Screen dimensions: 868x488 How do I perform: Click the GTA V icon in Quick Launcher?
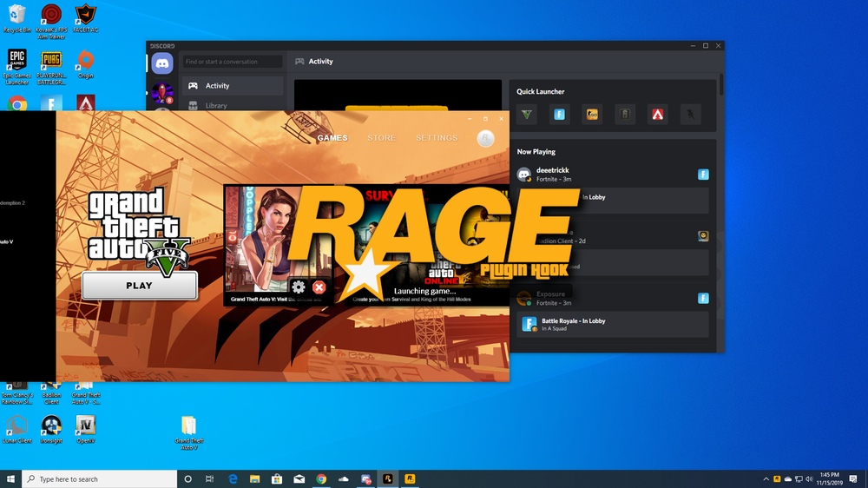pos(527,115)
